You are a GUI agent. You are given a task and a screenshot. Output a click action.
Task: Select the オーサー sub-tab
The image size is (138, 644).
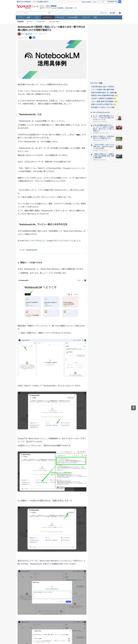pos(30,21)
